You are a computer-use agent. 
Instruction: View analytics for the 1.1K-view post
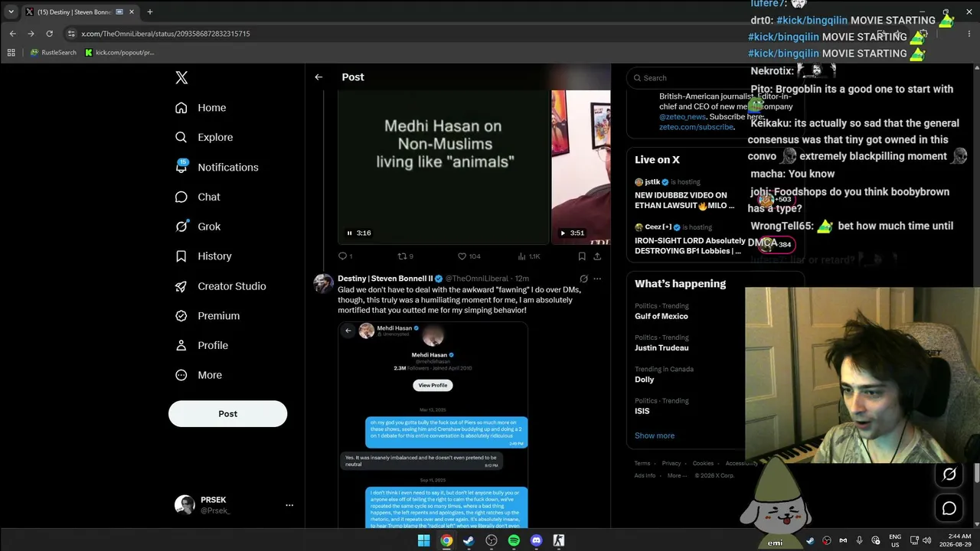pyautogui.click(x=529, y=256)
